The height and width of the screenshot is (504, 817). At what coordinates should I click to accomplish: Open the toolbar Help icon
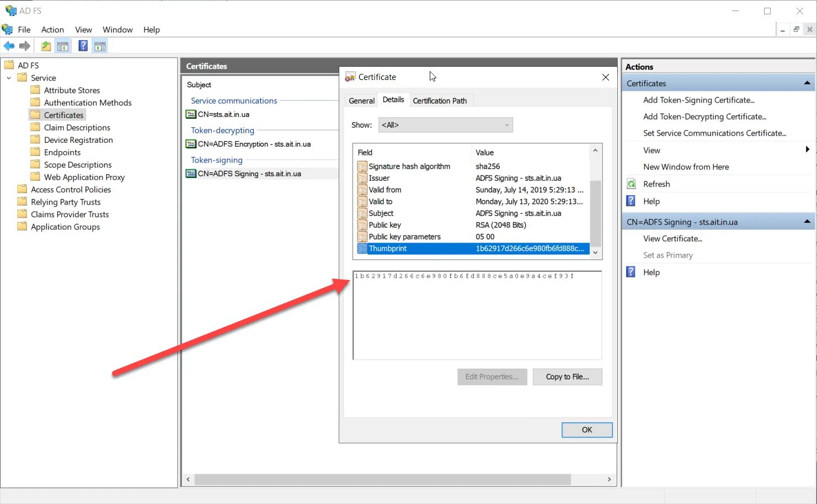point(83,46)
